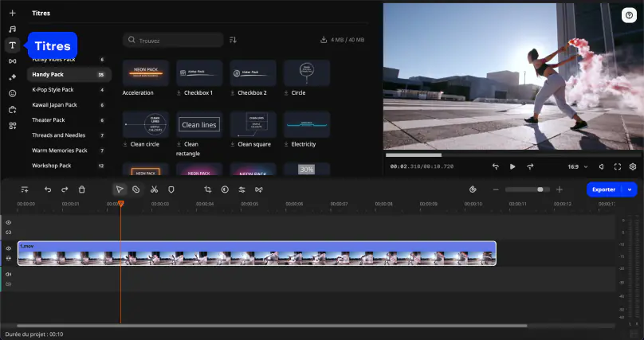
Task: Click the add track icon in timeline toolbar
Action: point(25,190)
